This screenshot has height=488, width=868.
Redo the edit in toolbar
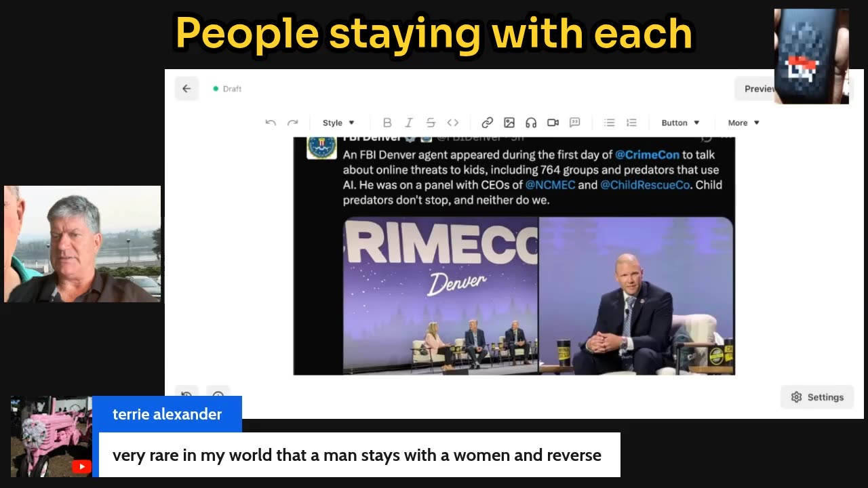[x=293, y=123]
